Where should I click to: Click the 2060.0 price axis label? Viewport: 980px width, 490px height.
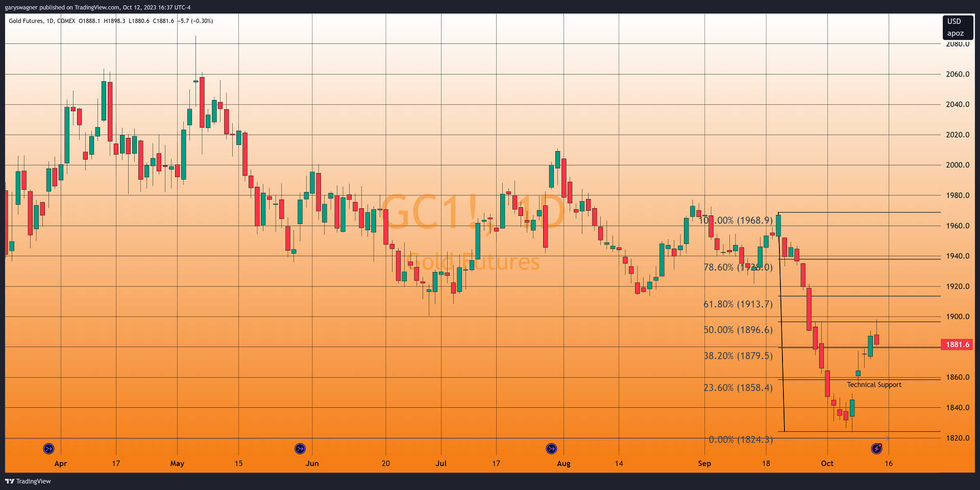958,74
